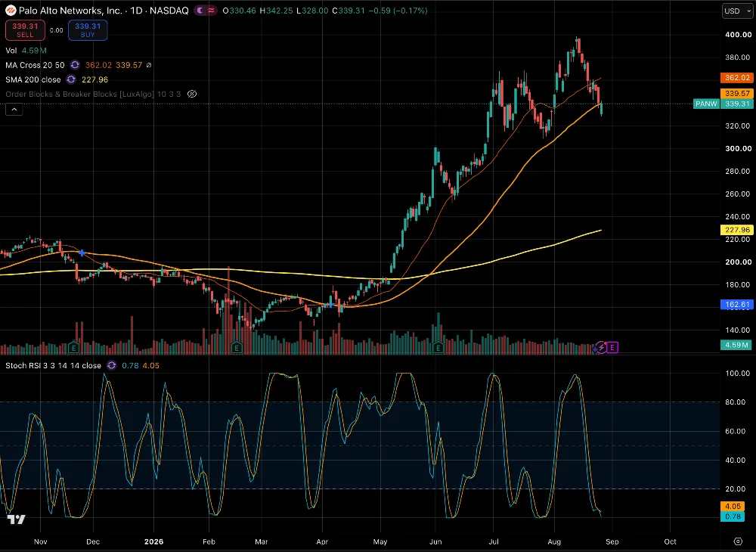Click the 300.00 price axis label
Viewport: 756px width, 552px height.
738,148
